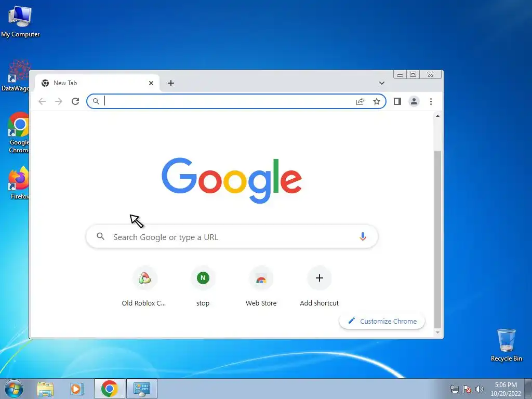Click the scrollbar down arrow
This screenshot has width=532, height=399.
tap(437, 333)
